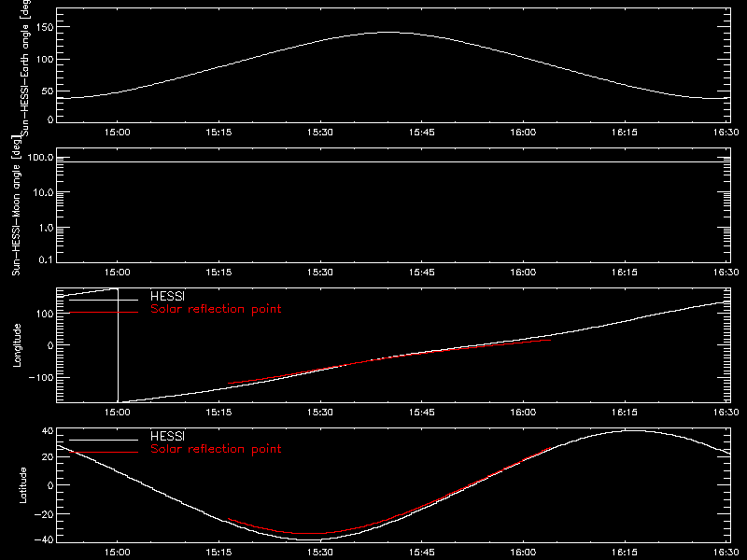The height and width of the screenshot is (560, 747).
Task: Click '15:00' under the Moon angle plot
Action: pos(118,273)
